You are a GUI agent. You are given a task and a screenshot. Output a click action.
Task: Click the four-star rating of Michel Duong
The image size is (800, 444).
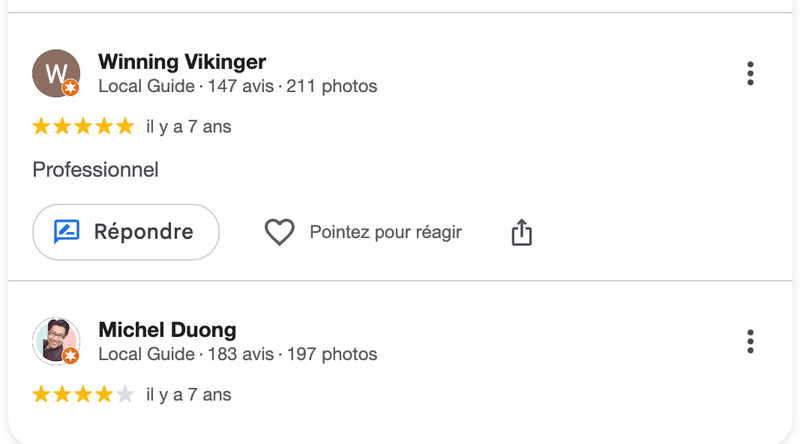(73, 394)
